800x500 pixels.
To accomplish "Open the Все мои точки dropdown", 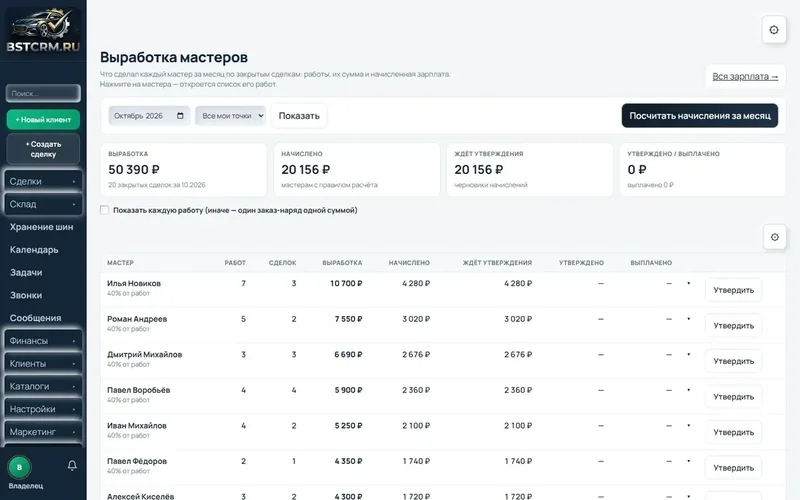I will pos(230,116).
